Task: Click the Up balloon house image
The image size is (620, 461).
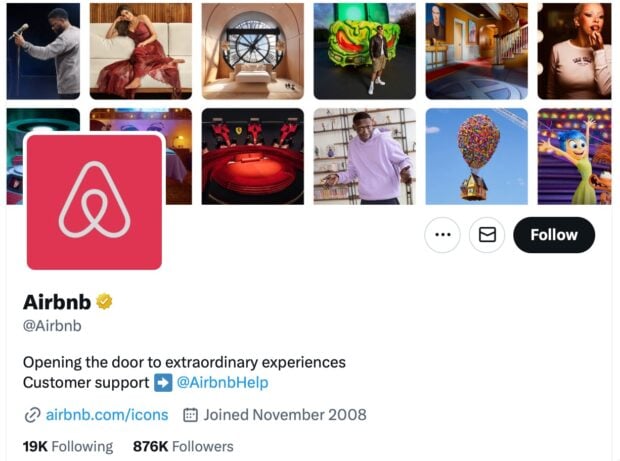Action: click(476, 156)
